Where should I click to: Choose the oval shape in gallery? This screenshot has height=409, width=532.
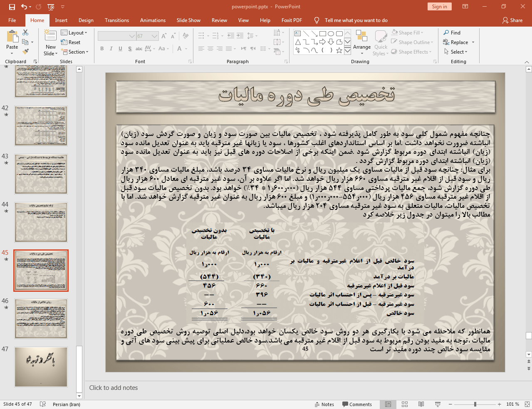331,34
